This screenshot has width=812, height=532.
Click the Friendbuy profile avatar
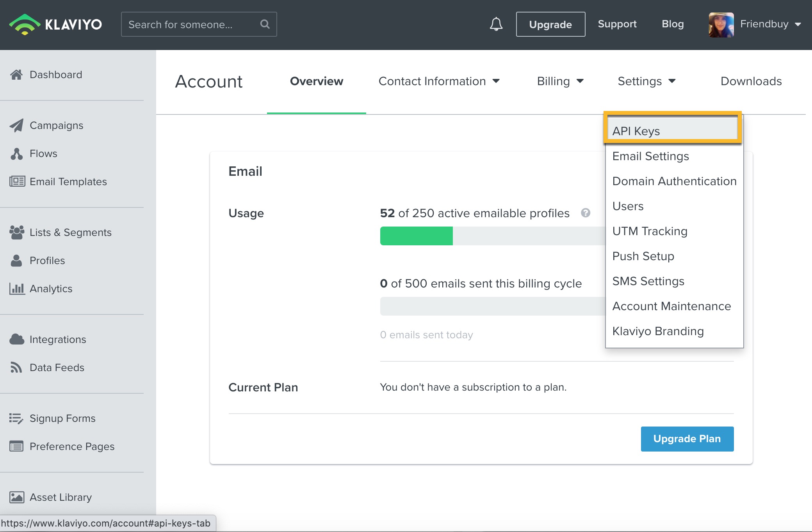(x=721, y=24)
